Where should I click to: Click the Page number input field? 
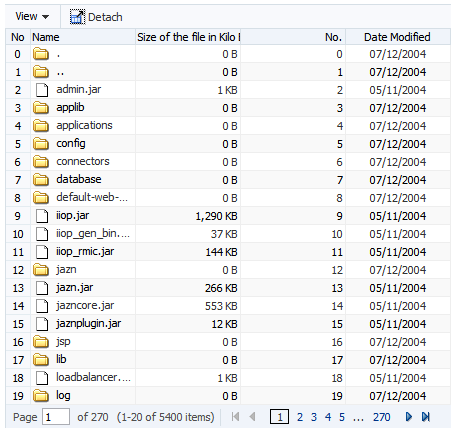[x=56, y=417]
